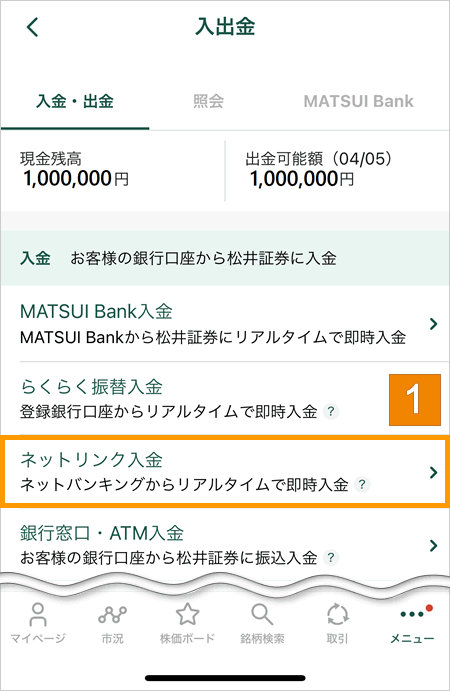Switch to the 照会 tab
Viewport: 450px width, 691px height.
point(208,101)
